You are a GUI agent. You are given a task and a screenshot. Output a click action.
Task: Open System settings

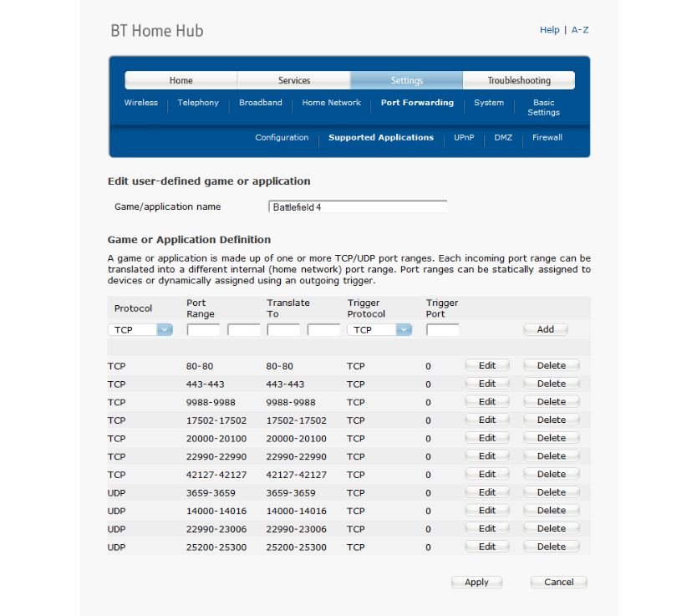point(489,103)
